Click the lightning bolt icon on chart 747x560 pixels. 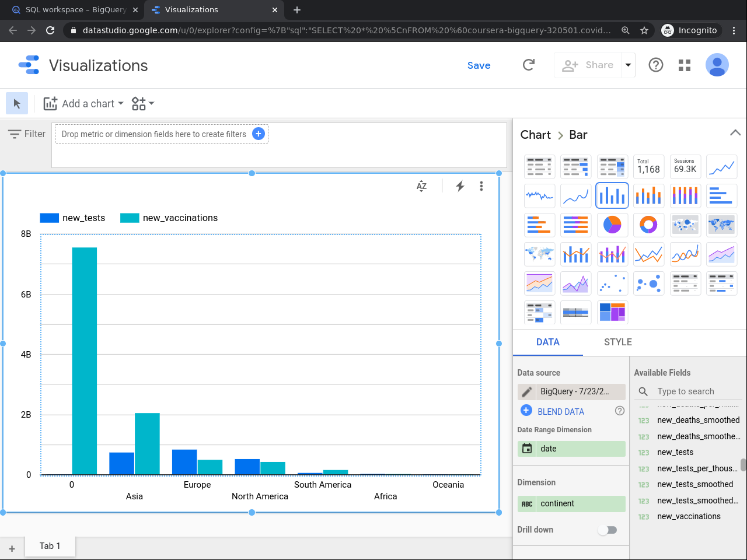coord(460,186)
